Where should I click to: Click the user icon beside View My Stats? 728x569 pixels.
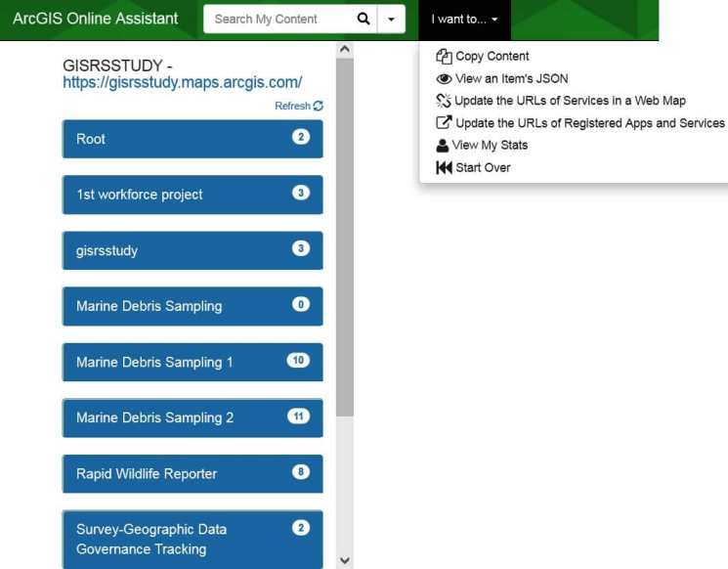(443, 146)
